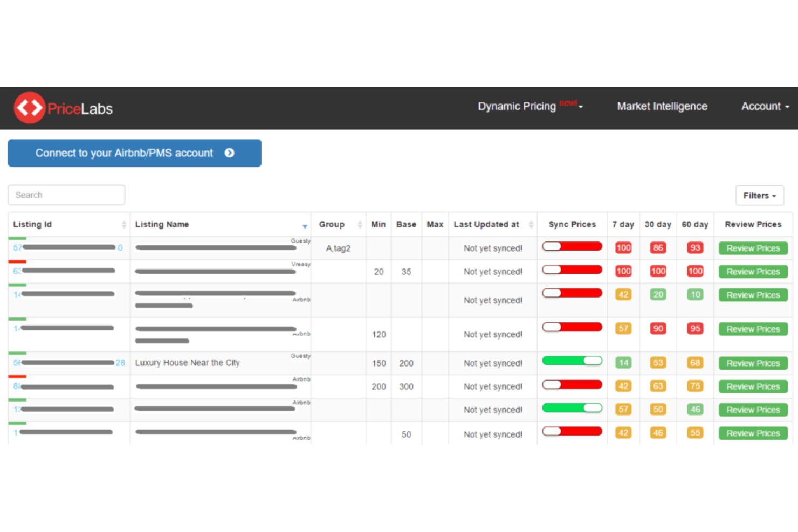Enable Sync Prices on the first listing row

(572, 246)
